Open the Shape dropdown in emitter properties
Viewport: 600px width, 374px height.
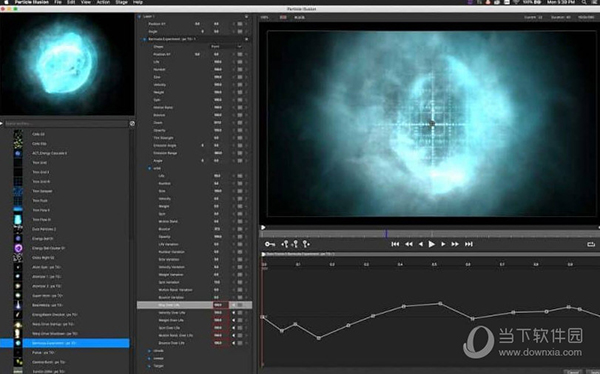coord(226,47)
